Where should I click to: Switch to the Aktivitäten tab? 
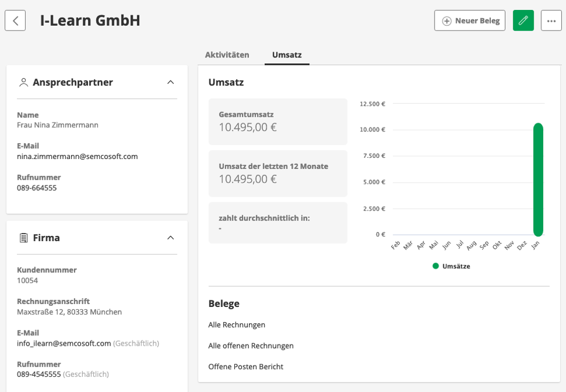[x=227, y=55]
